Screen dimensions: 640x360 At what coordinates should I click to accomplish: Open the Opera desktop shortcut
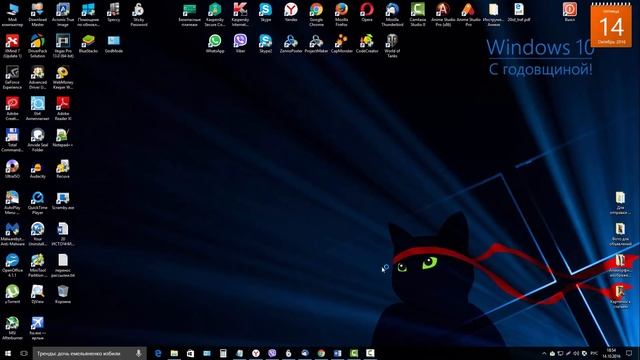[367, 12]
